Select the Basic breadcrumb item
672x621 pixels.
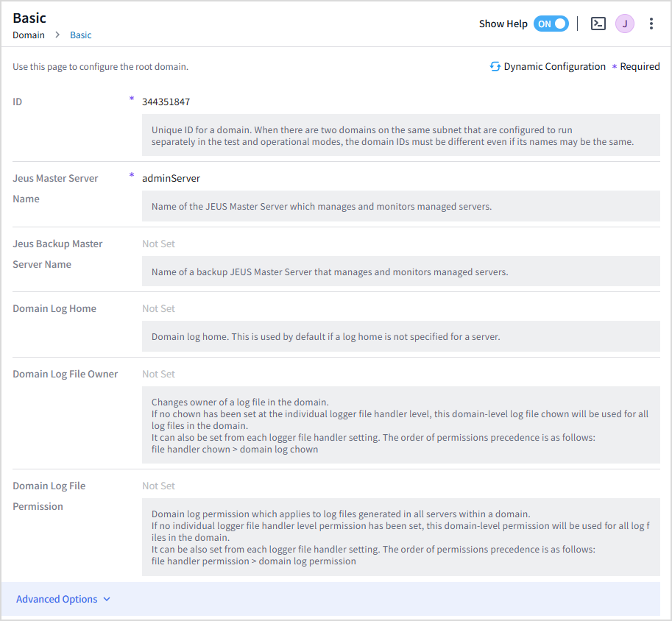[81, 35]
